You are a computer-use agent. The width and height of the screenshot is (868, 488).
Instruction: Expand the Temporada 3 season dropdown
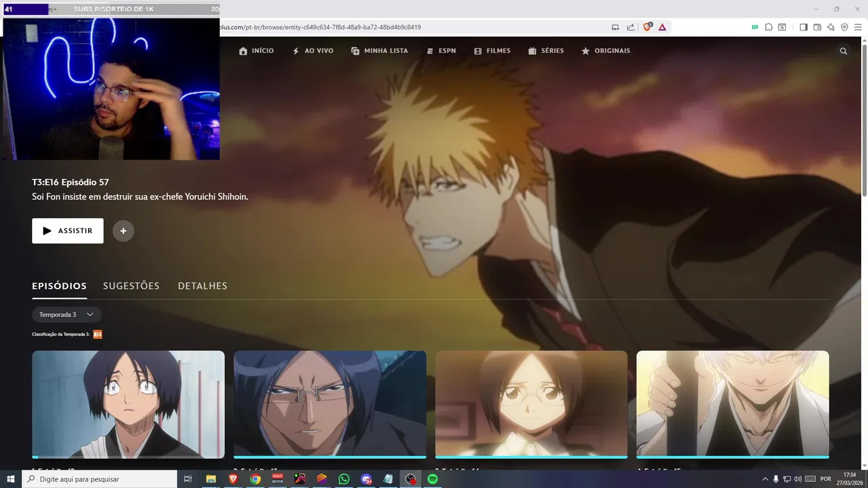[66, 314]
